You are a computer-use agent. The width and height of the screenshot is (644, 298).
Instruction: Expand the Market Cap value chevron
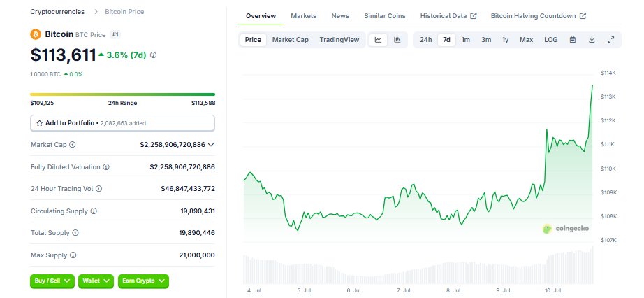click(x=211, y=145)
